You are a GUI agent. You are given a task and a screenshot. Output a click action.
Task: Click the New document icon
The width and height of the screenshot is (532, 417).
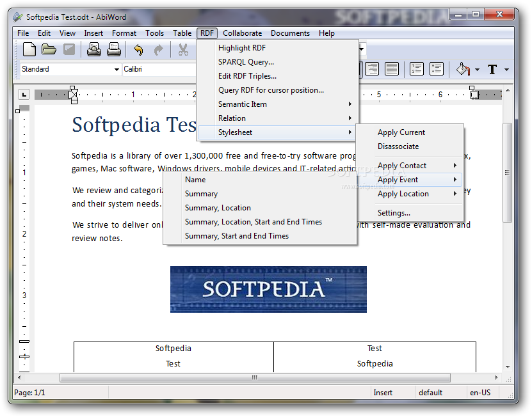(29, 49)
